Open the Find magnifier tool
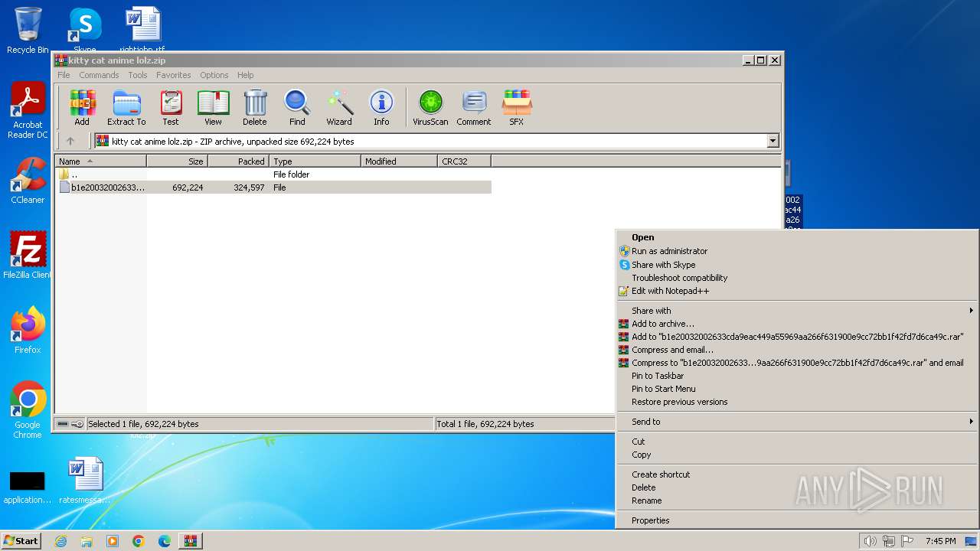The width and height of the screenshot is (980, 551). tap(297, 108)
